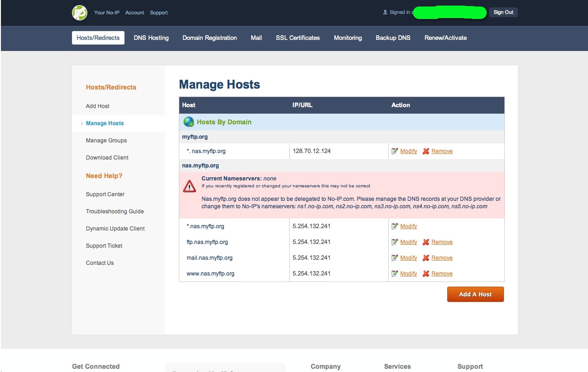Open Download Client in the sidebar
This screenshot has width=588, height=372.
(107, 158)
